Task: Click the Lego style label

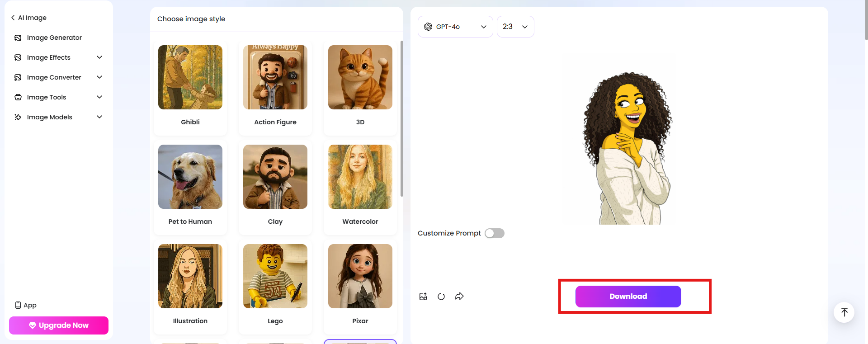Action: pos(275,321)
